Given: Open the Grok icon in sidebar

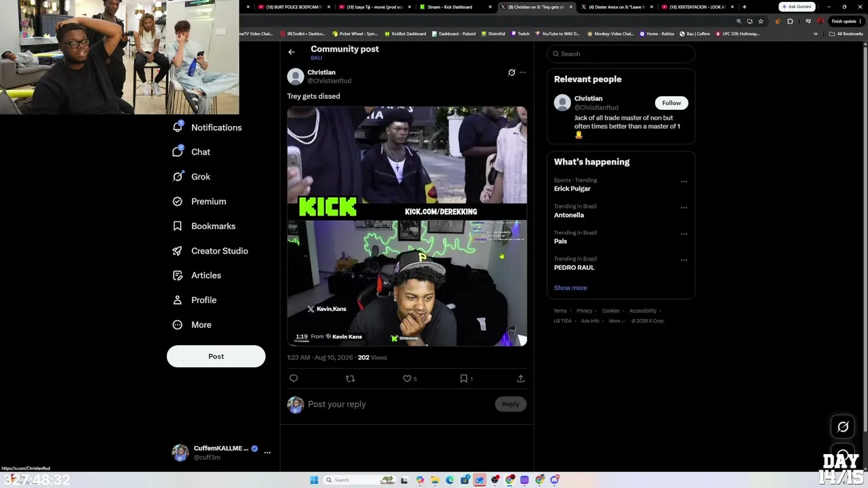Looking at the screenshot, I should coord(178,177).
